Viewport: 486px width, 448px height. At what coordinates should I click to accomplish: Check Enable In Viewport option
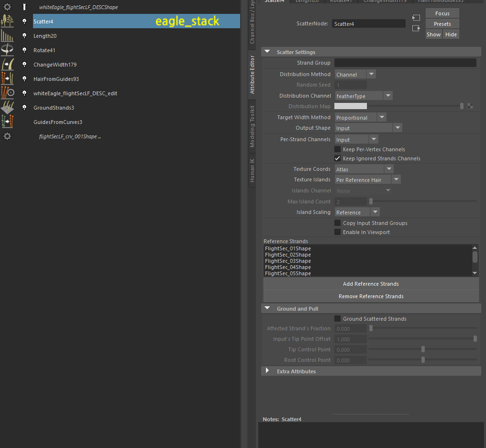click(338, 232)
